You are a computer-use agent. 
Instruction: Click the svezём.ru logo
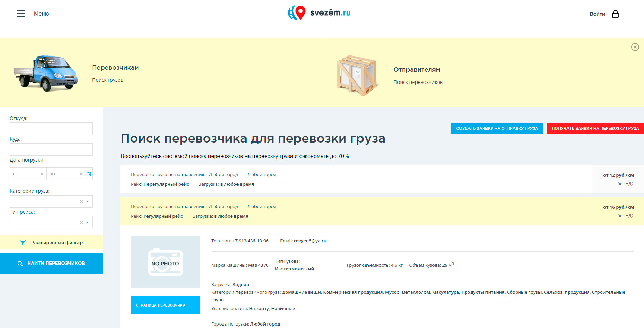click(319, 13)
